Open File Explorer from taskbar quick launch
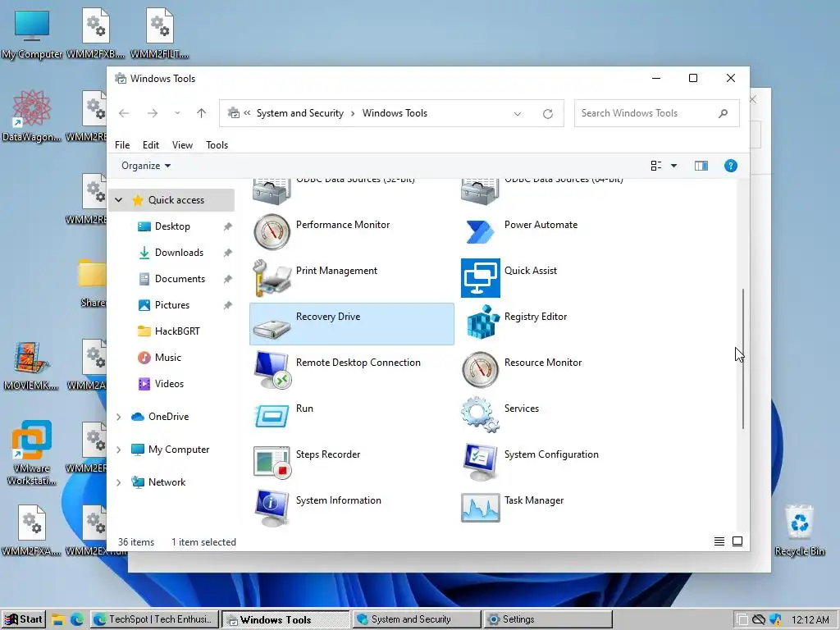This screenshot has height=630, width=840. point(58,620)
